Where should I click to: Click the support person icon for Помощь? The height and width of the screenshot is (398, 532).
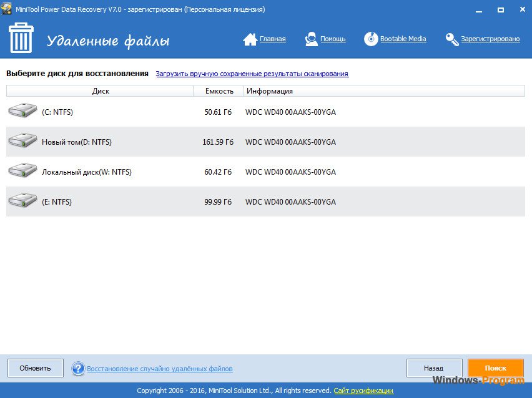[x=311, y=39]
